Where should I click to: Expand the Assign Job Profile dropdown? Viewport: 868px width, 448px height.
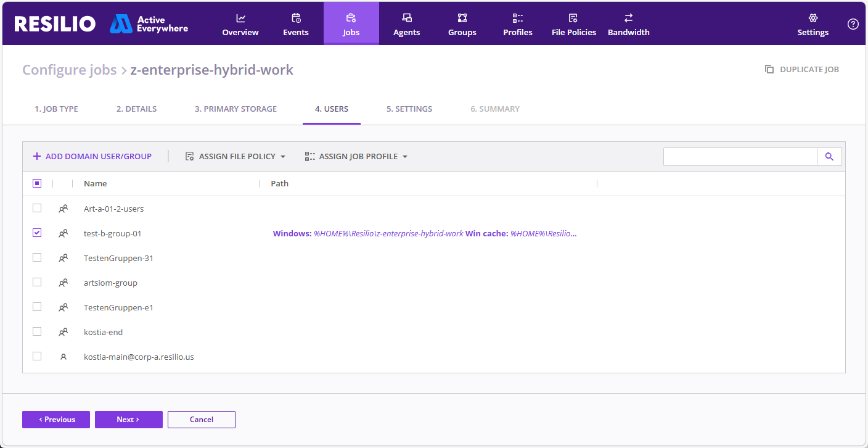pos(356,157)
